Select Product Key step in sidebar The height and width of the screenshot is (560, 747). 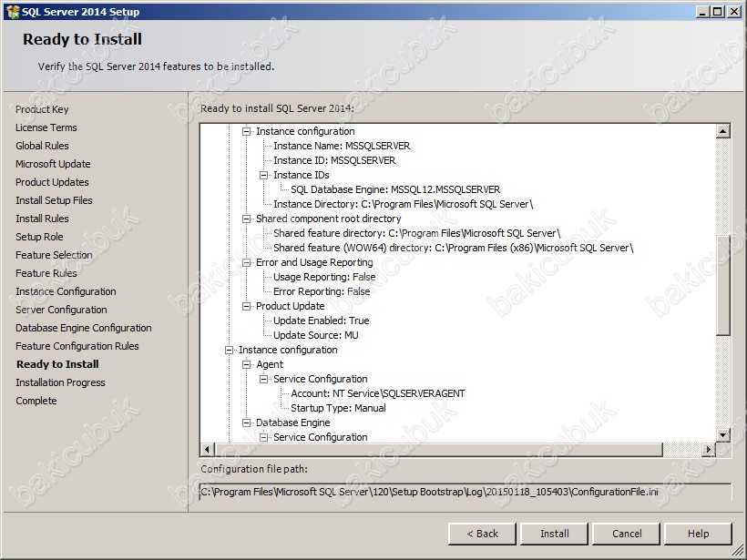pyautogui.click(x=42, y=109)
